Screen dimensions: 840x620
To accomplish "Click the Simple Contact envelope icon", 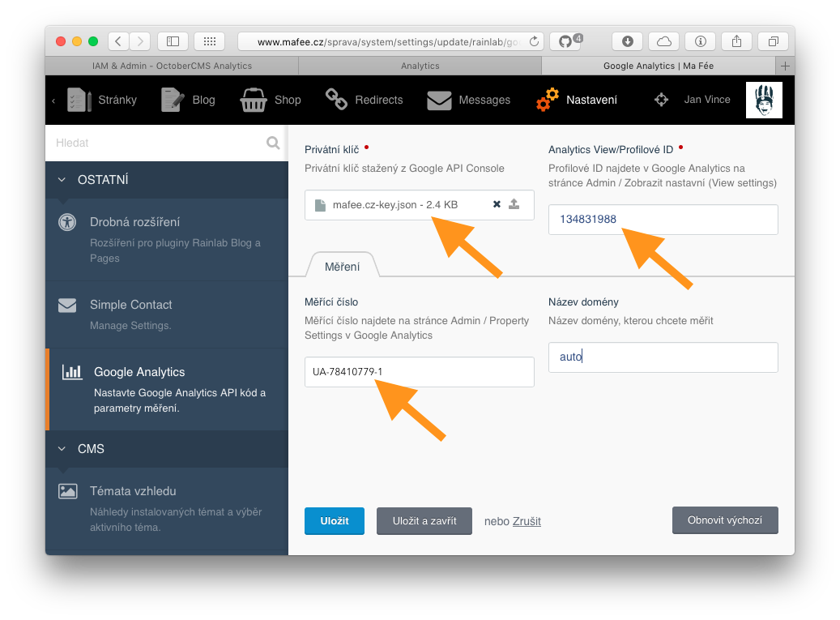I will point(67,305).
